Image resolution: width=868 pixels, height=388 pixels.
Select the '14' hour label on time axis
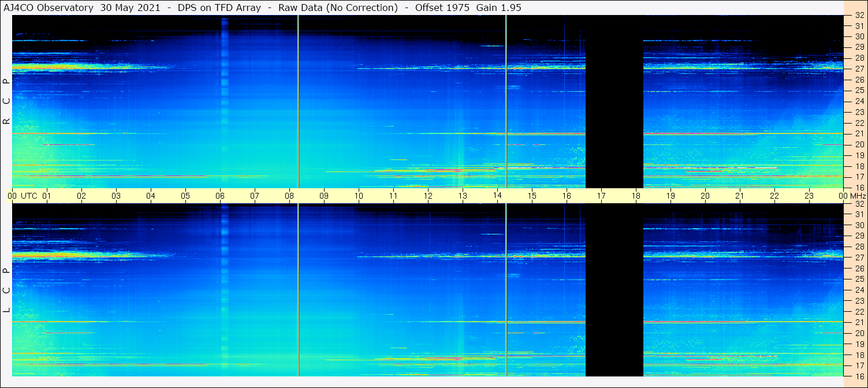497,196
